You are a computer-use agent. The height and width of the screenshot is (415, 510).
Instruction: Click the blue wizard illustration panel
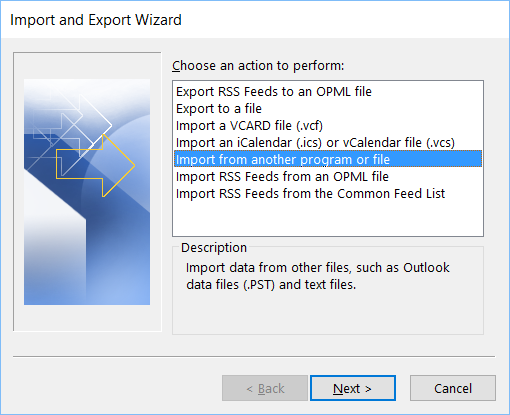point(87,192)
